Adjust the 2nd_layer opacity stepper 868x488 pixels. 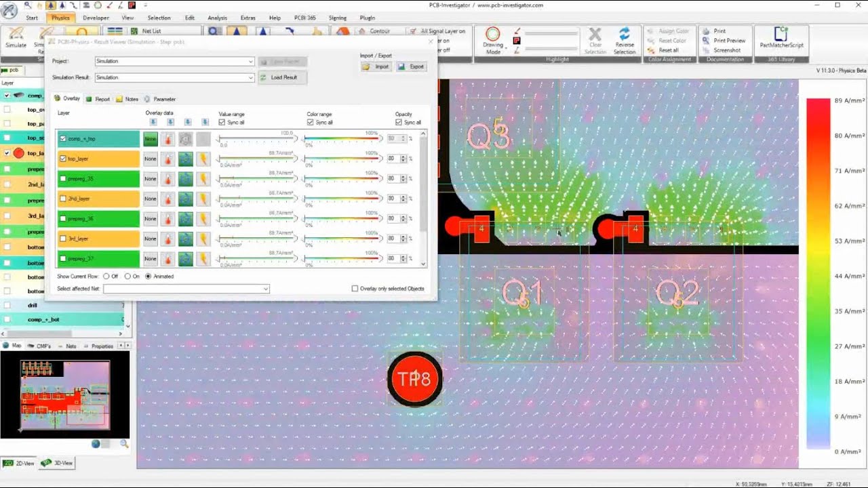pos(403,199)
